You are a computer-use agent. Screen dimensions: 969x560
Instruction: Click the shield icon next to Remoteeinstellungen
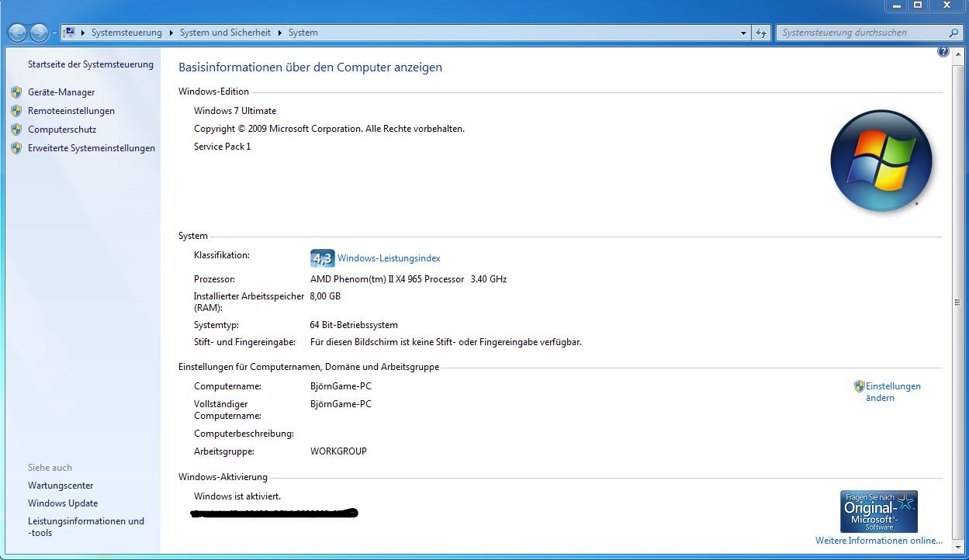tap(16, 111)
